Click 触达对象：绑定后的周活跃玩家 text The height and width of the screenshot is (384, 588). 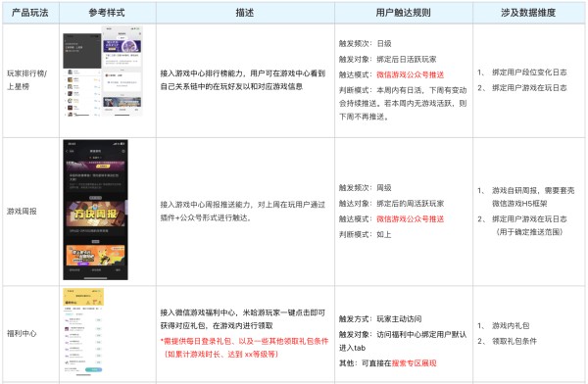[x=391, y=204]
